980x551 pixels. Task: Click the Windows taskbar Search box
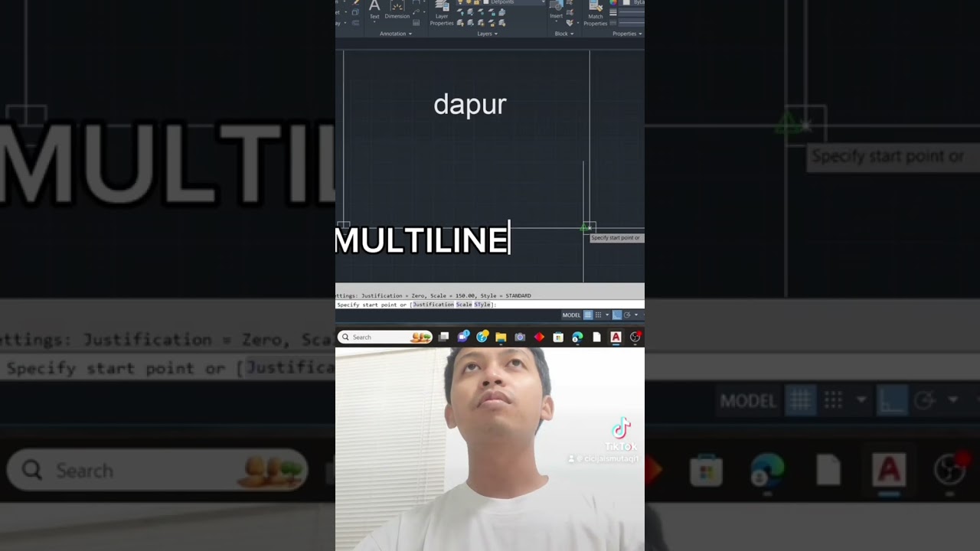(x=384, y=337)
